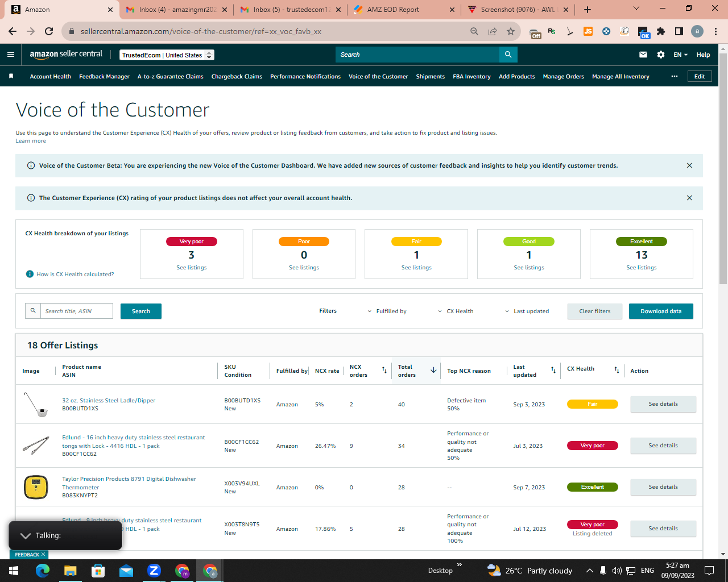Open the Chrome extensions puzzle icon
The image size is (728, 582).
click(x=661, y=31)
